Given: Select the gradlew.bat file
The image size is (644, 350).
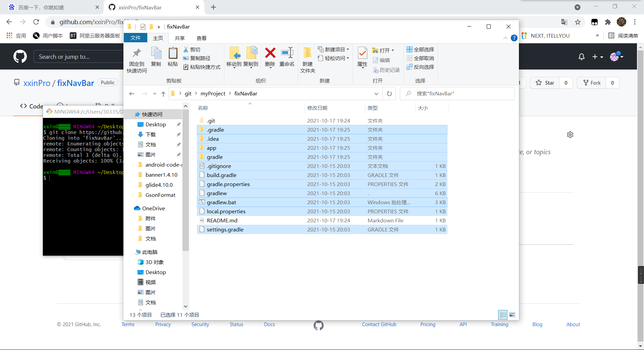Looking at the screenshot, I should pos(322,202).
